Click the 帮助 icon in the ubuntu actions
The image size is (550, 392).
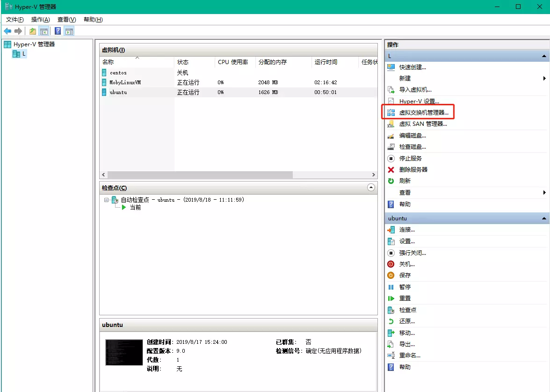pyautogui.click(x=391, y=367)
